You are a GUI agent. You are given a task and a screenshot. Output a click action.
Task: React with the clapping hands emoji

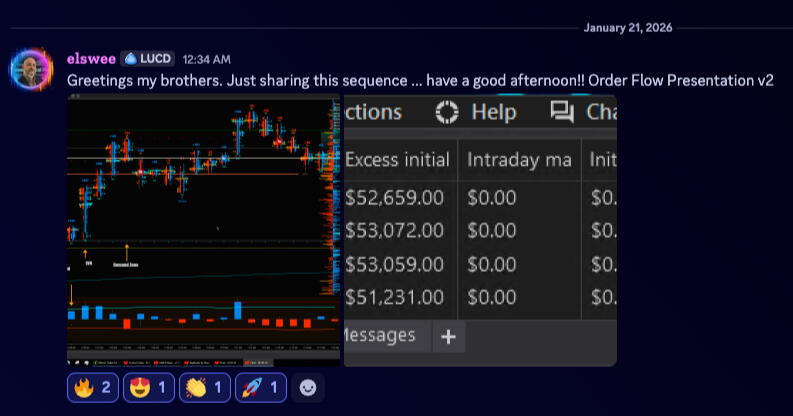coord(205,388)
